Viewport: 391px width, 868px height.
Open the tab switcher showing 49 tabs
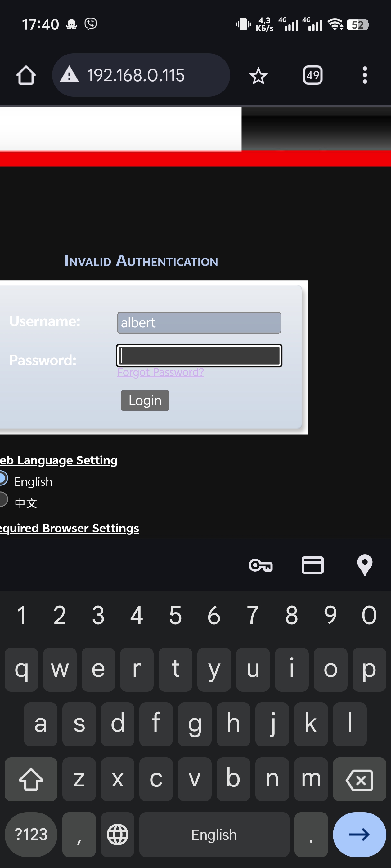[313, 75]
